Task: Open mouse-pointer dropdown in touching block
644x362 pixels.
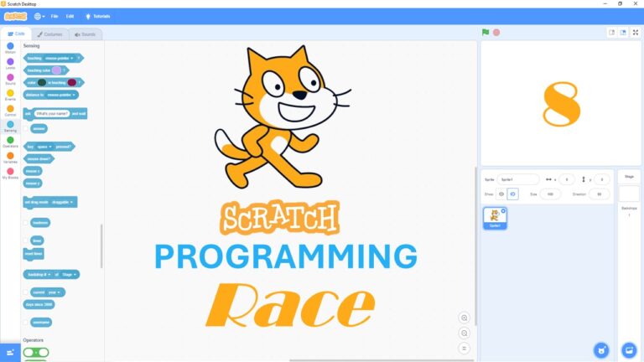Action: (60, 59)
